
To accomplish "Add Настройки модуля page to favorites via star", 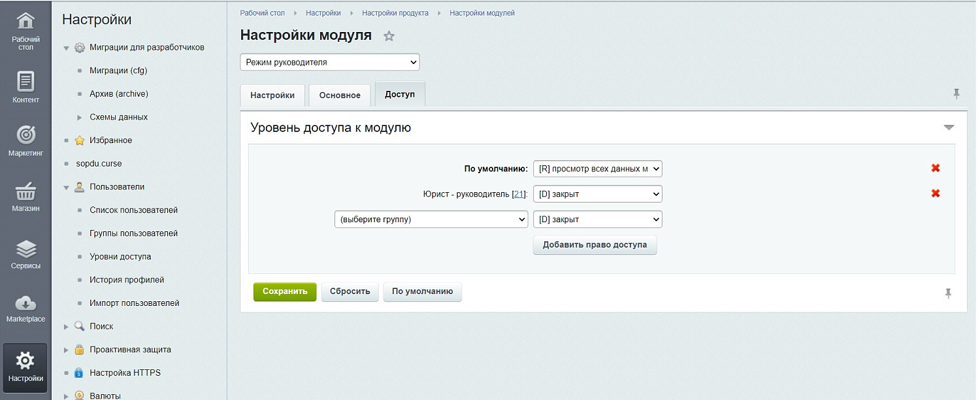I will pyautogui.click(x=389, y=37).
